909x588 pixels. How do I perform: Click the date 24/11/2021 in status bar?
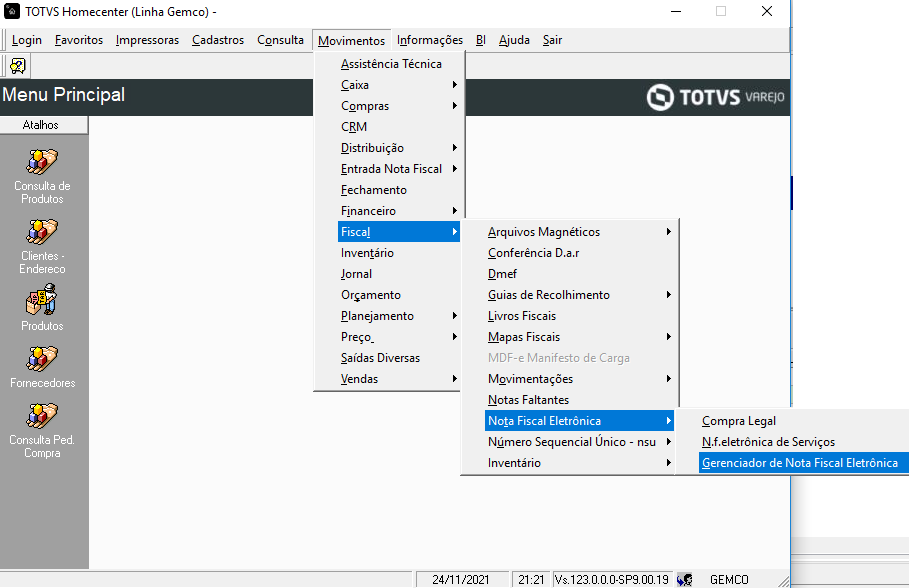pyautogui.click(x=461, y=579)
